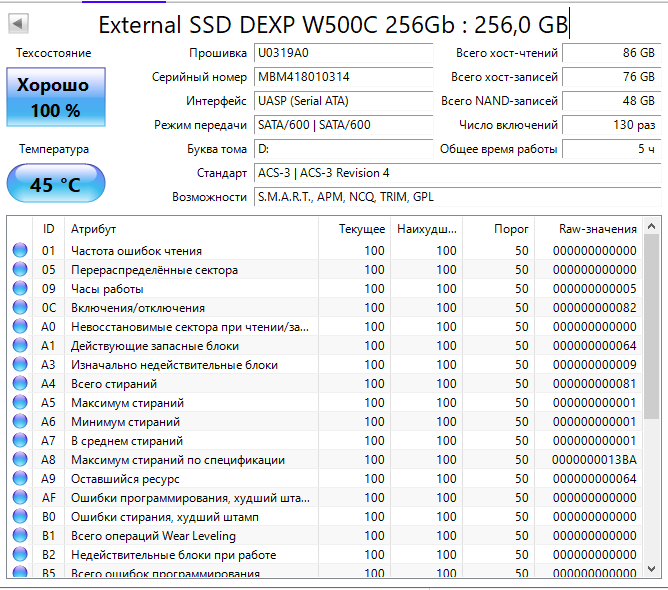Click the firmware field U0319A0

pos(340,53)
